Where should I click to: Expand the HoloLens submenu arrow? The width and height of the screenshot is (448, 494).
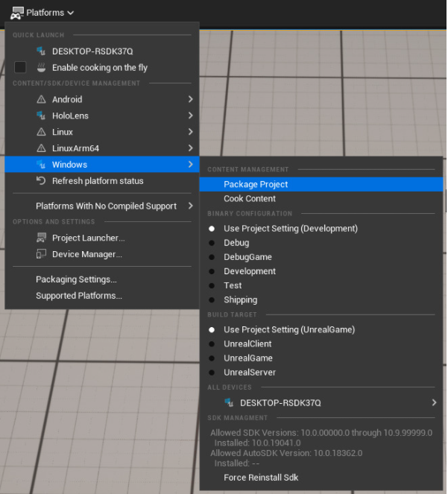[190, 115]
